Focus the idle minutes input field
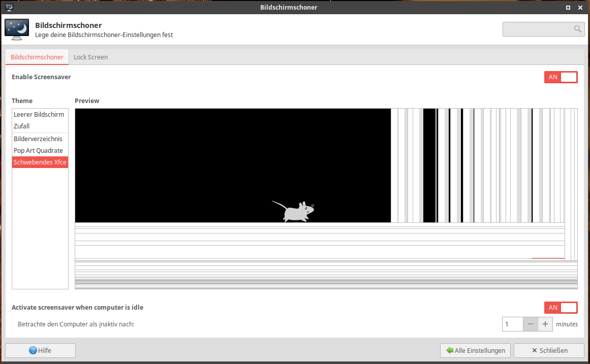Viewport: 590px width, 364px height. (x=512, y=324)
